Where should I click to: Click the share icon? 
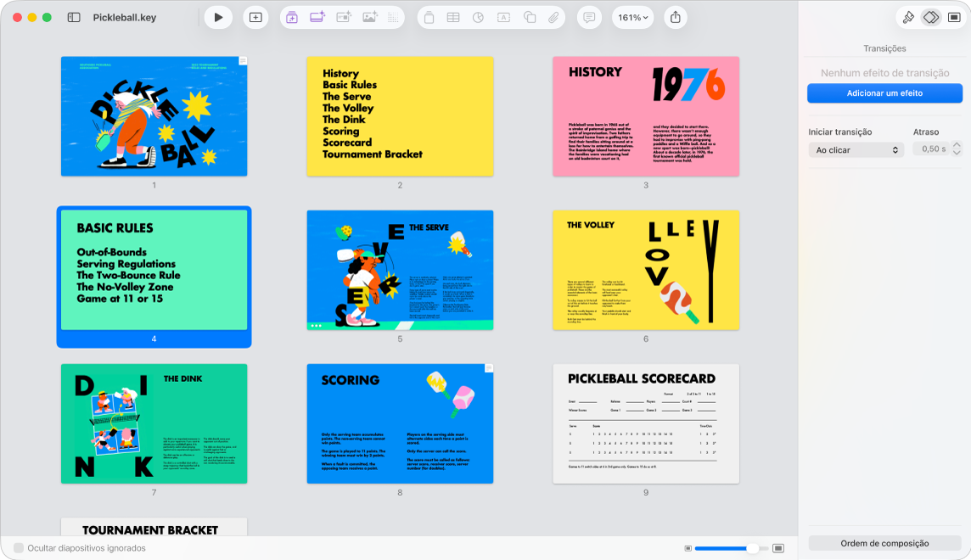point(676,17)
